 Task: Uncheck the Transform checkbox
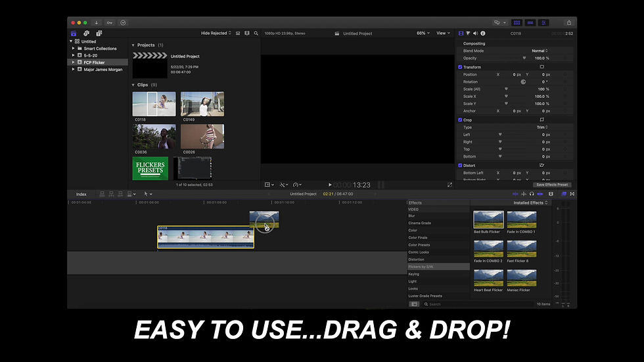tap(460, 67)
